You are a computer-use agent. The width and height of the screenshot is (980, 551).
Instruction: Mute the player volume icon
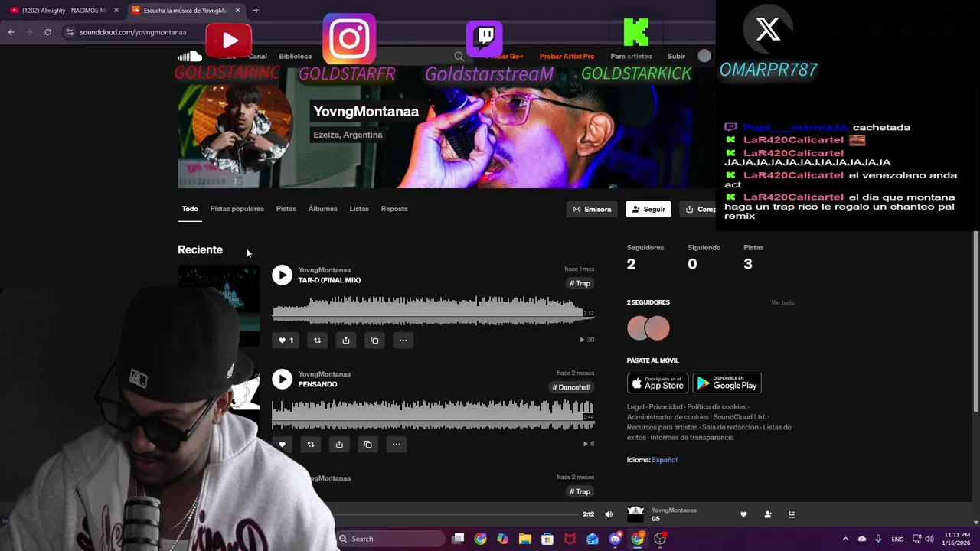[609, 515]
